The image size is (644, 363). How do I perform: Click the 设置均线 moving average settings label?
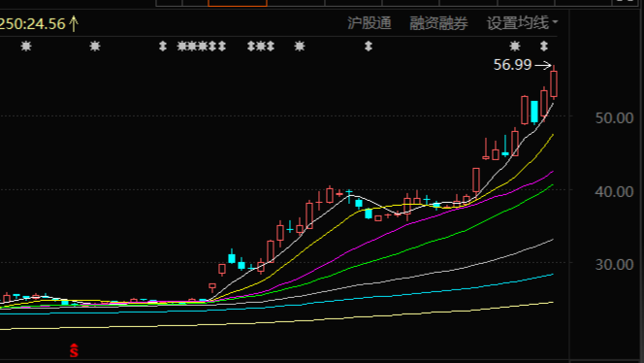pos(518,23)
